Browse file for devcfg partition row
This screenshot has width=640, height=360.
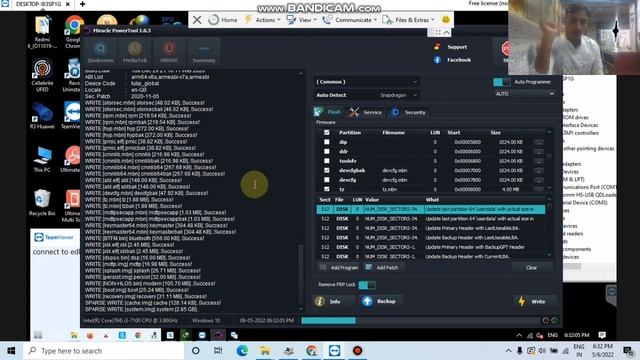(x=539, y=180)
